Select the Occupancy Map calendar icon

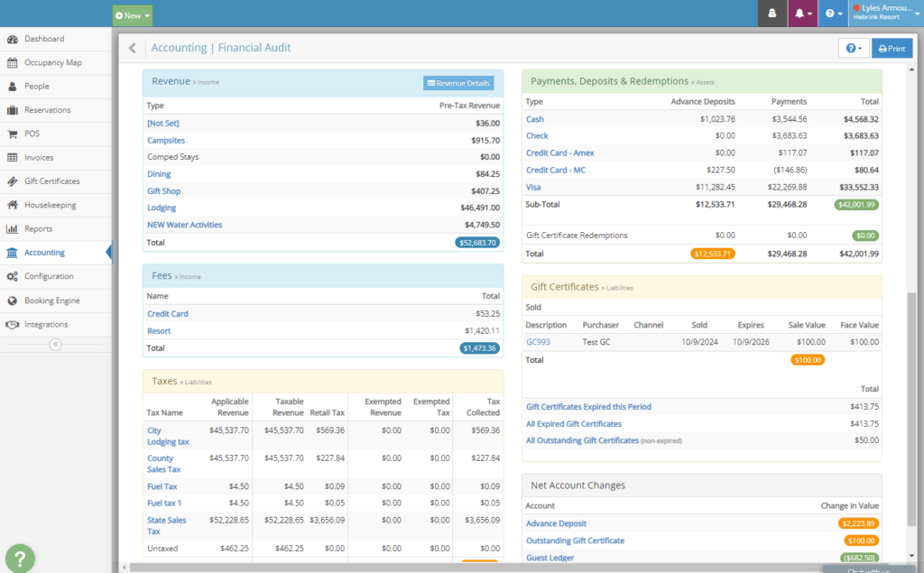pyautogui.click(x=13, y=63)
